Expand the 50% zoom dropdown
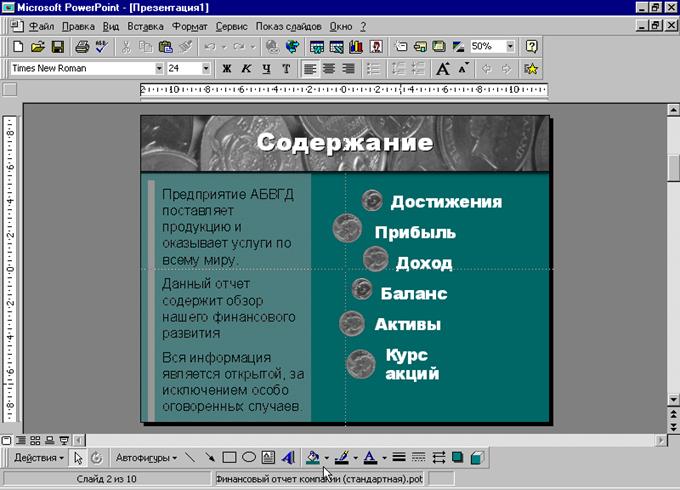Screen dimensions: 680x490 [x=510, y=46]
